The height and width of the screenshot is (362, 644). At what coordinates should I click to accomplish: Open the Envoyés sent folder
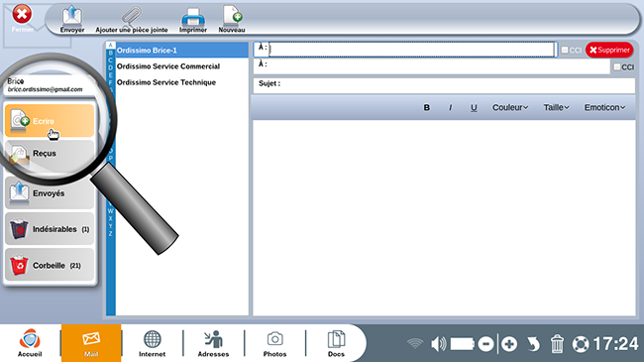coord(50,193)
